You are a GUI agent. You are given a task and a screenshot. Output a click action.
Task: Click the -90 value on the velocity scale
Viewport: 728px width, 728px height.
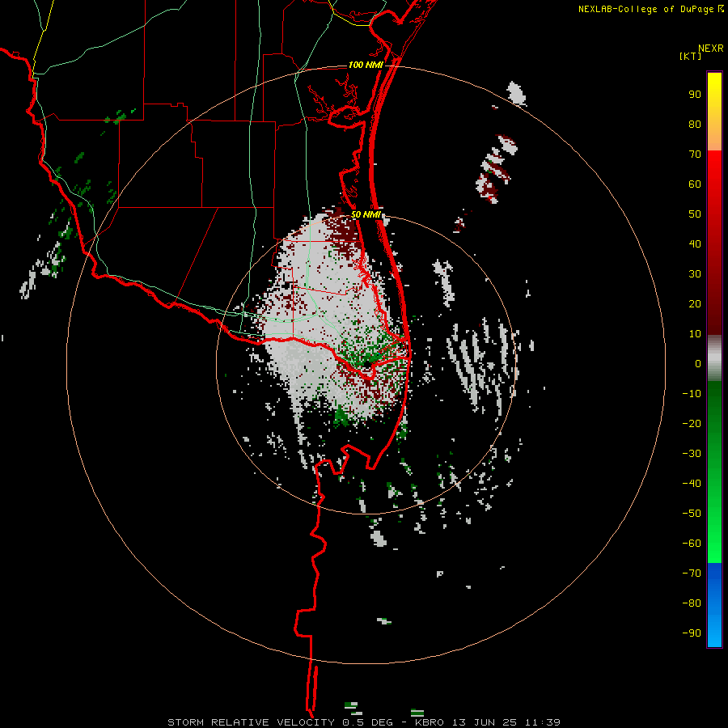coord(692,633)
